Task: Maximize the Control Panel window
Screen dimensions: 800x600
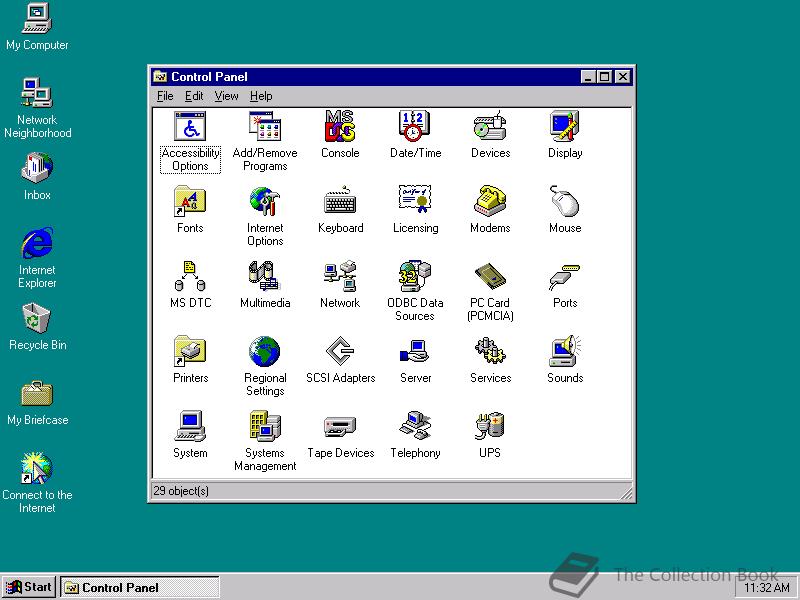Action: 605,77
